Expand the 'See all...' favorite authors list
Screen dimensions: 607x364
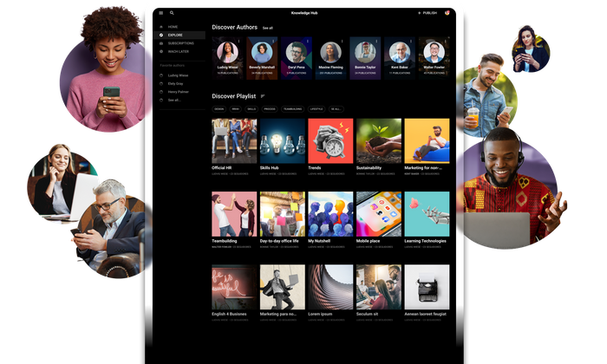pyautogui.click(x=174, y=100)
